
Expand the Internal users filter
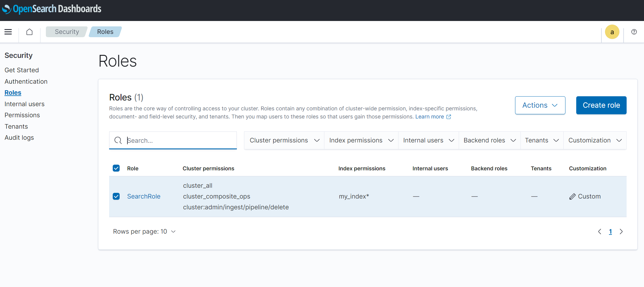[x=428, y=140]
